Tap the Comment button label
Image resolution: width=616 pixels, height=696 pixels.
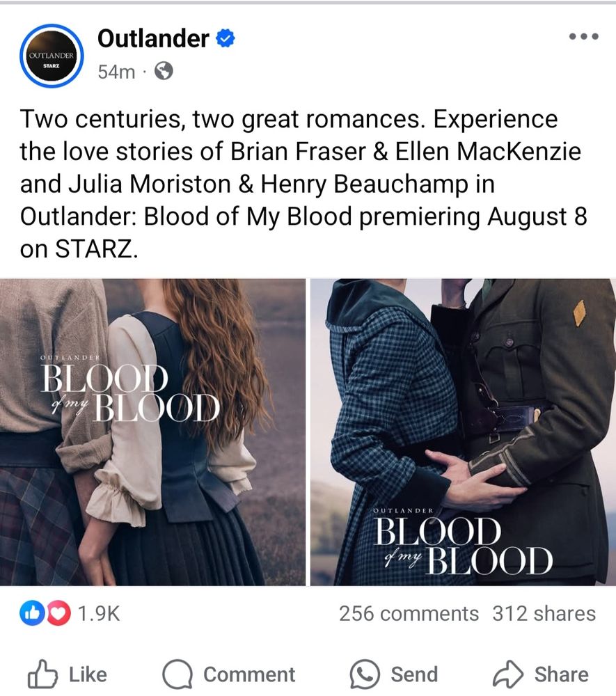click(249, 674)
